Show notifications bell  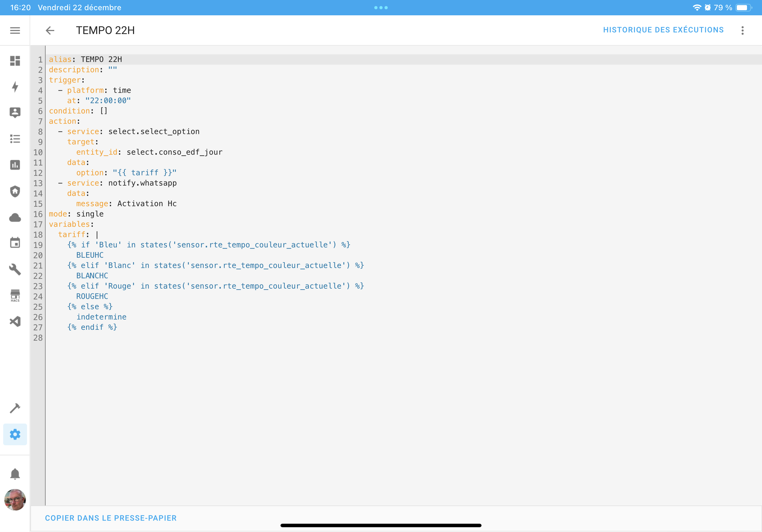pyautogui.click(x=15, y=474)
